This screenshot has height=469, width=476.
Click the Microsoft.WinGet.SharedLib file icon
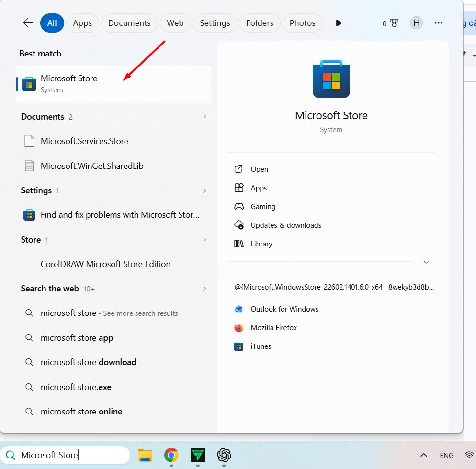point(29,166)
